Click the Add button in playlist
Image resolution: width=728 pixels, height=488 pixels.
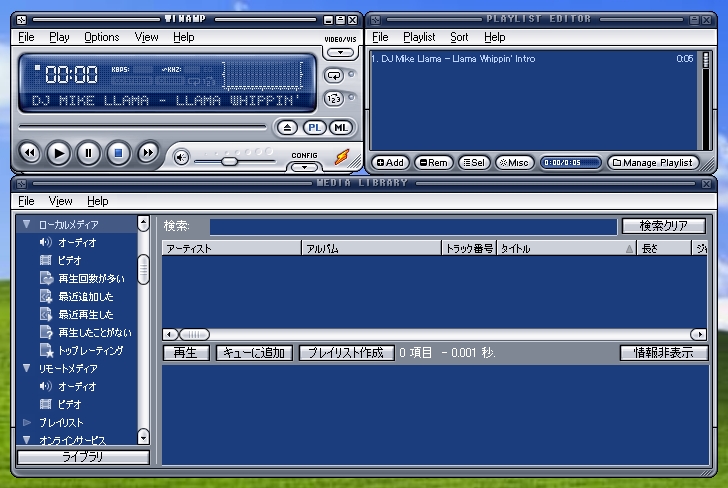point(390,163)
